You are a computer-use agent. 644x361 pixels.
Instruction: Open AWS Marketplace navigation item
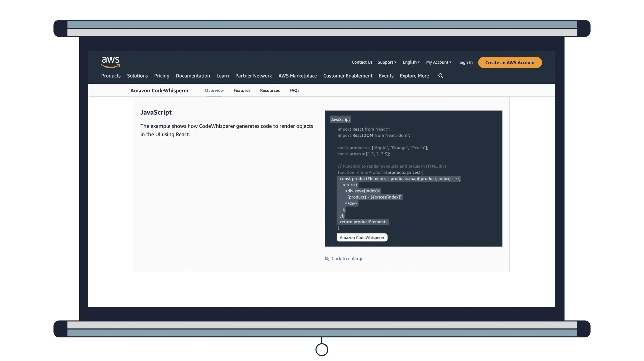pos(298,76)
